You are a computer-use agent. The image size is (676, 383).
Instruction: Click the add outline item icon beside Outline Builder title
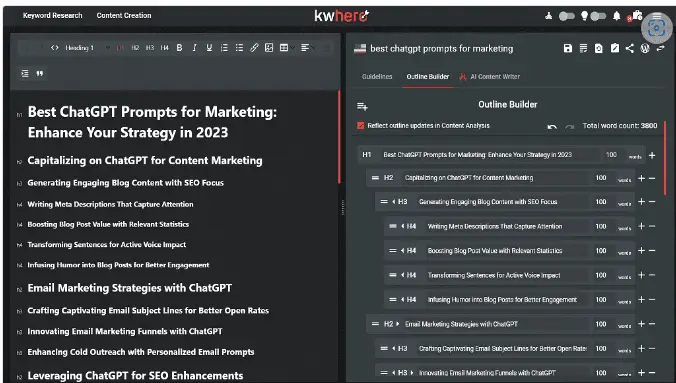[362, 106]
